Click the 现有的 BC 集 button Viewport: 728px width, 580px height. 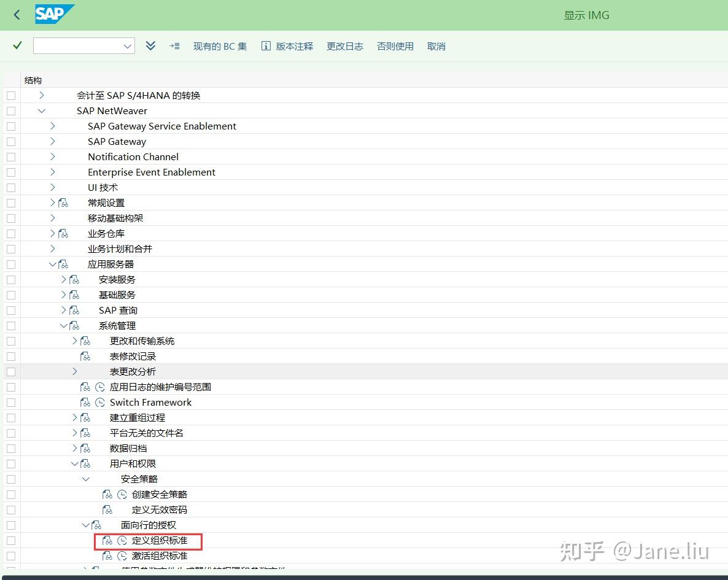[x=220, y=45]
